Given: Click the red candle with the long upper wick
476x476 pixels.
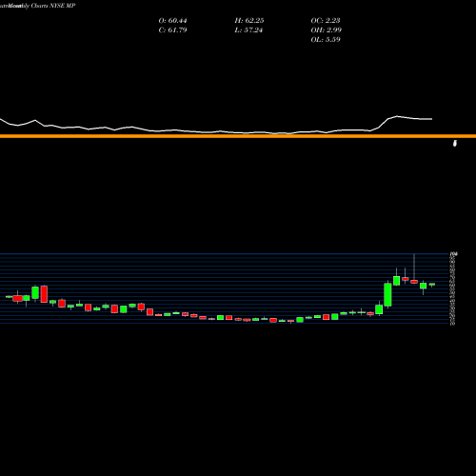Looking at the screenshot, I should coord(414,282).
